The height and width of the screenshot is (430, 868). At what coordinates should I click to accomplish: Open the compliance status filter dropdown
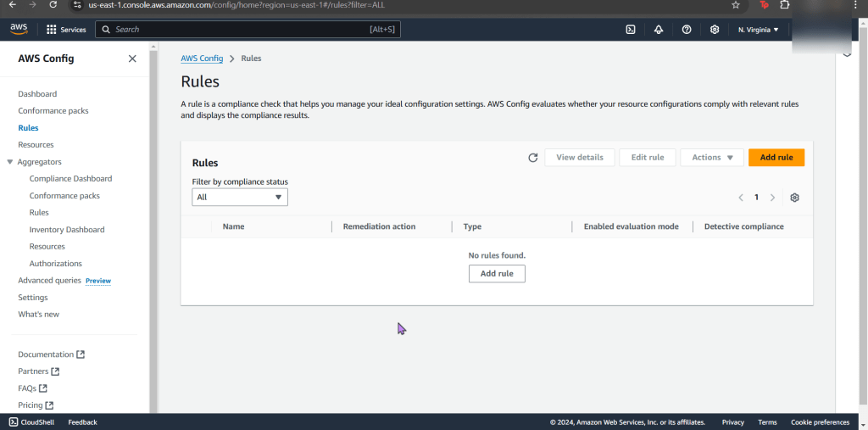[240, 198]
